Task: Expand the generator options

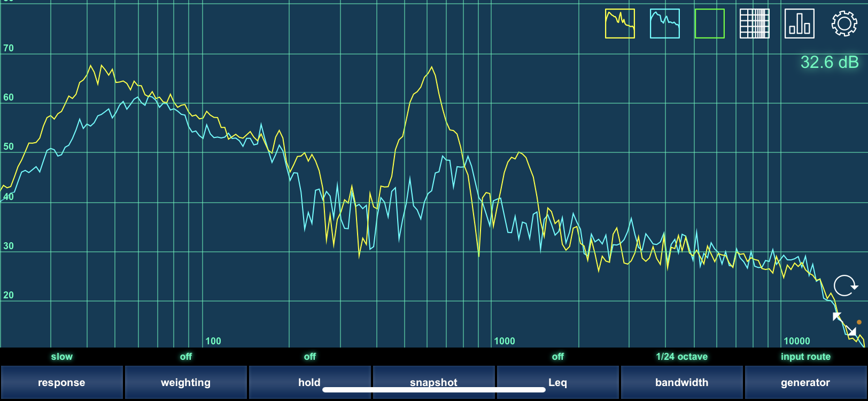Action: pos(805,382)
